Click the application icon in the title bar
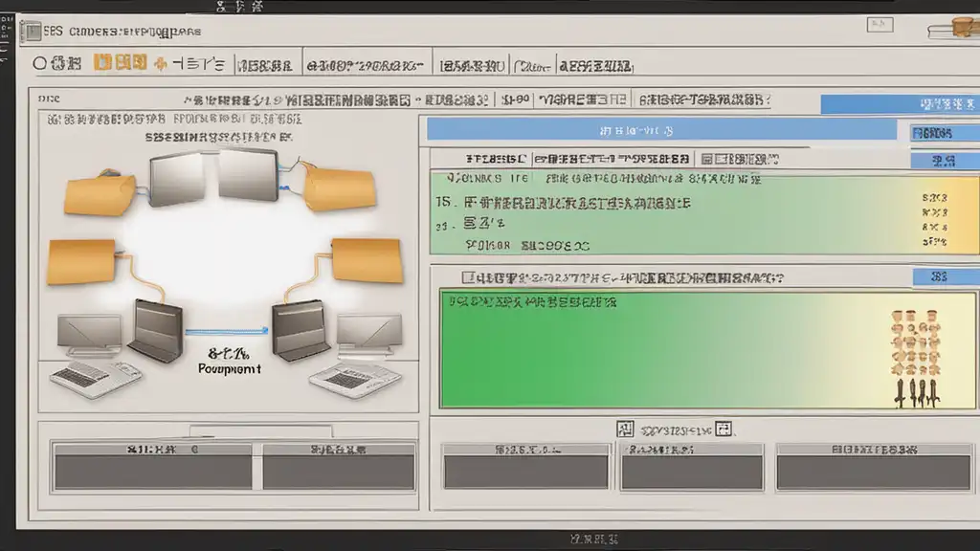This screenshot has width=980, height=551. coord(30,32)
